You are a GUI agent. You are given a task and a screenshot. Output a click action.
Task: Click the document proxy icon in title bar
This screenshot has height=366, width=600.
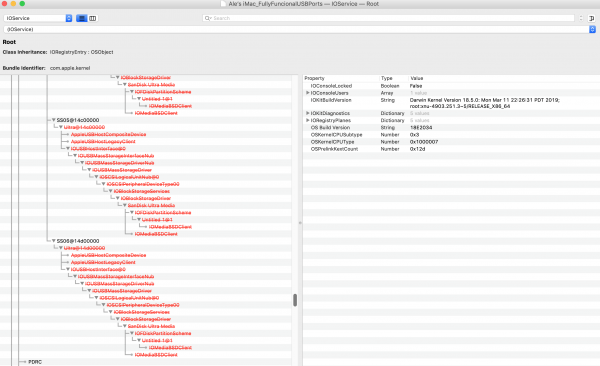click(x=223, y=4)
